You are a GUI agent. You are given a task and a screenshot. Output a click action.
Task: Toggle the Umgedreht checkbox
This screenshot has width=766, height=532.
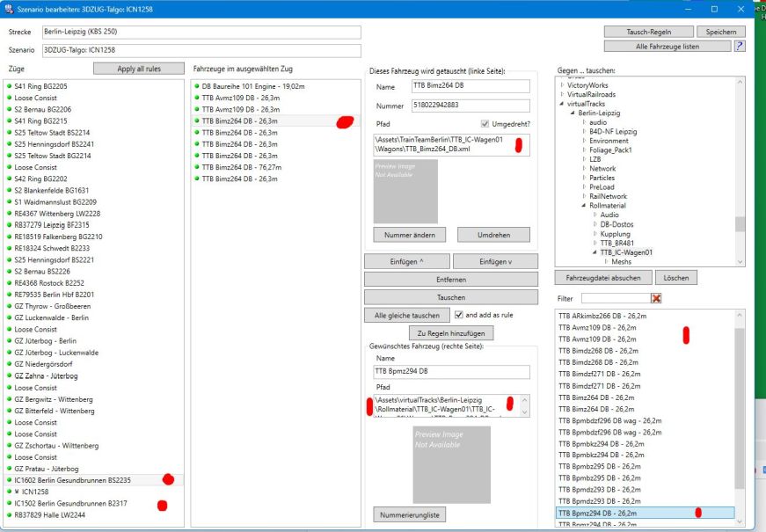click(485, 124)
